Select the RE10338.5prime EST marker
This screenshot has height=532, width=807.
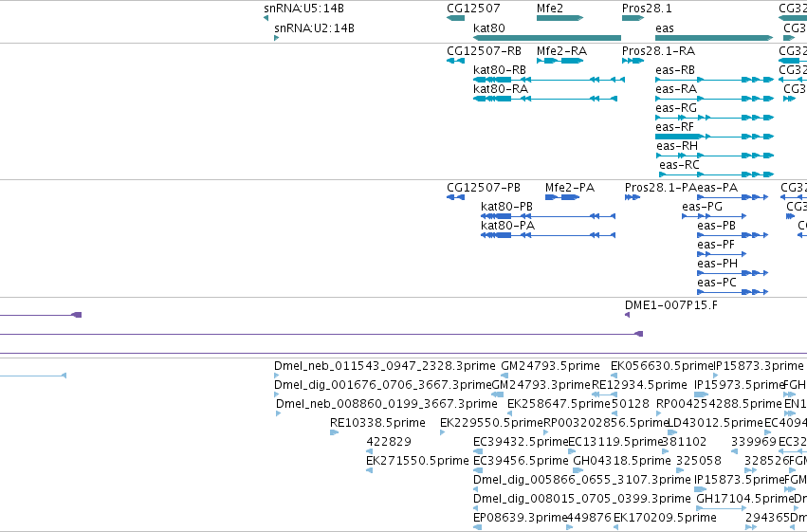(334, 432)
